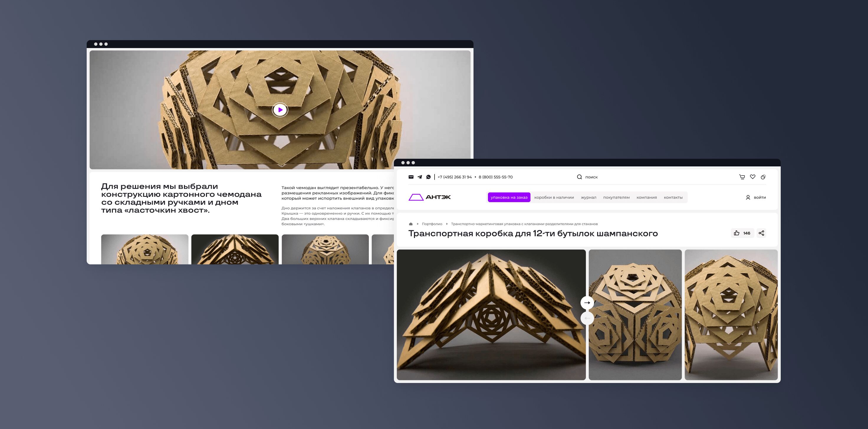This screenshot has height=429, width=868.
Task: Click the compare icon next to the heart
Action: click(x=763, y=177)
